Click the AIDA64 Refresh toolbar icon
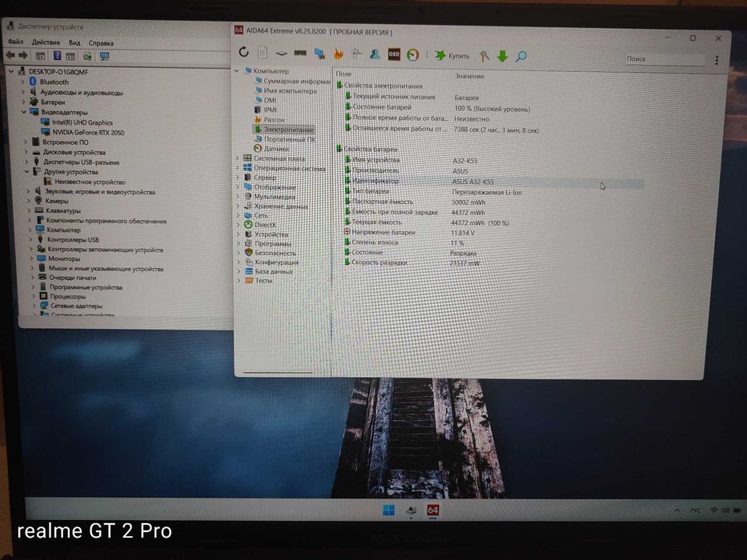Image resolution: width=747 pixels, height=560 pixels. coord(244,52)
